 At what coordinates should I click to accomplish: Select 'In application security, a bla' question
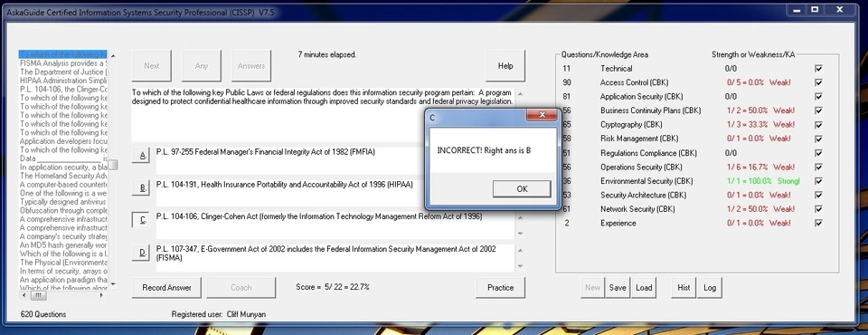pos(63,167)
